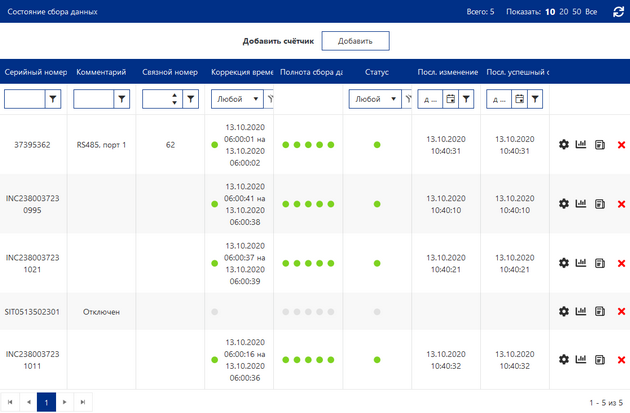Open settings gear for INC238003723 0995
The width and height of the screenshot is (630, 413).
coord(564,203)
